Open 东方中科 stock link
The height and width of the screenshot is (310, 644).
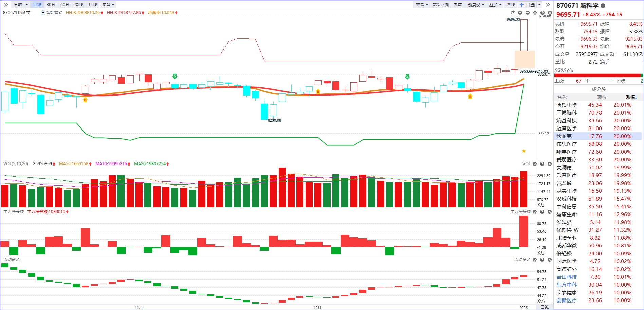point(567,285)
